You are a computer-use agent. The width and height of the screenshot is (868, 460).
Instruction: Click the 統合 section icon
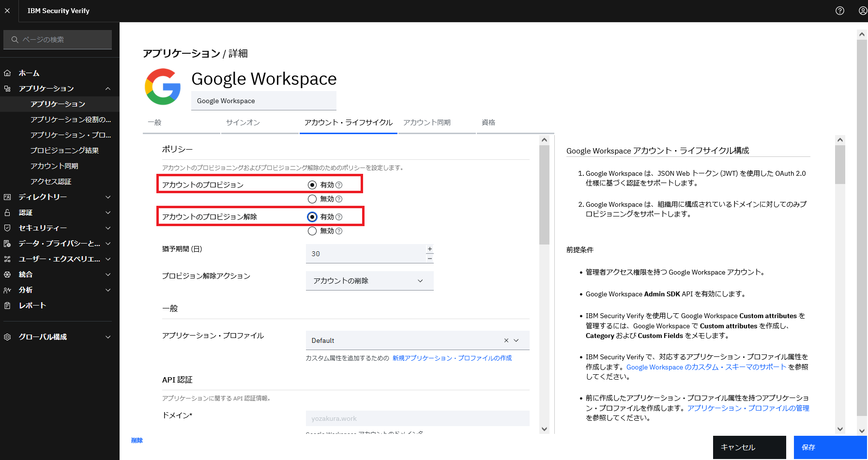pos(7,275)
